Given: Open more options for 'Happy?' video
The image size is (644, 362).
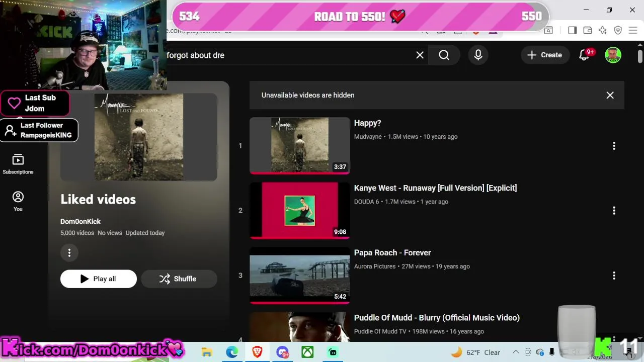Looking at the screenshot, I should point(614,146).
